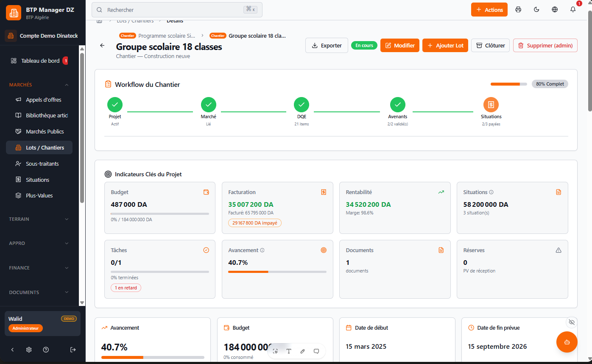
Task: Open Sous-traitants menu item
Action: coord(39,164)
